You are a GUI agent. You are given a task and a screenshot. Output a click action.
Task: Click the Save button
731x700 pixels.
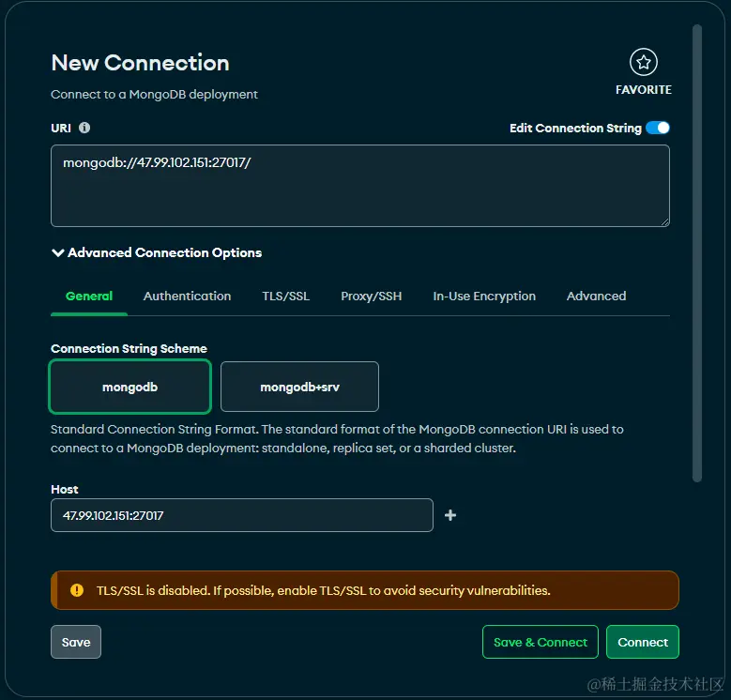(x=76, y=642)
